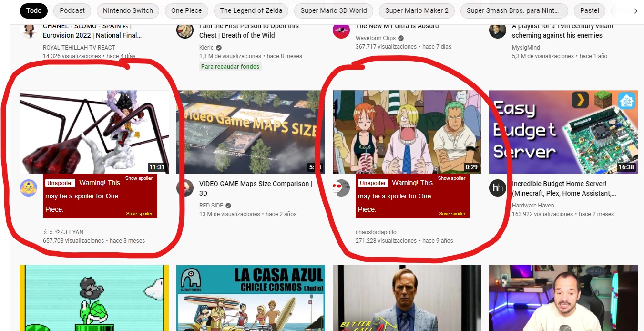Filter by One Piece chip

pyautogui.click(x=186, y=10)
